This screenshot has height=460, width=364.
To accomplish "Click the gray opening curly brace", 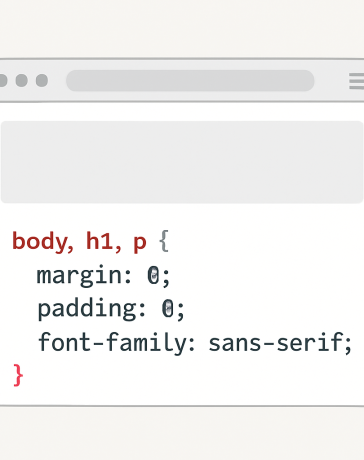I will [164, 241].
